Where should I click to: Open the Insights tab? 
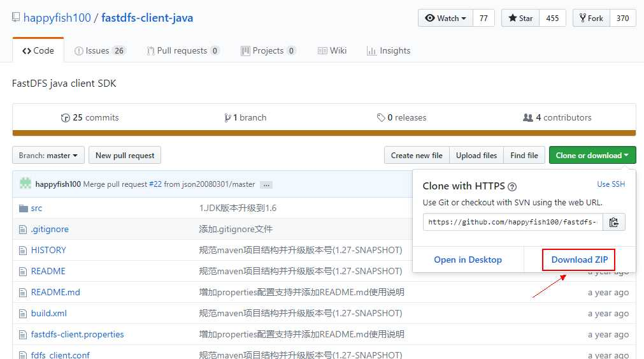click(389, 51)
